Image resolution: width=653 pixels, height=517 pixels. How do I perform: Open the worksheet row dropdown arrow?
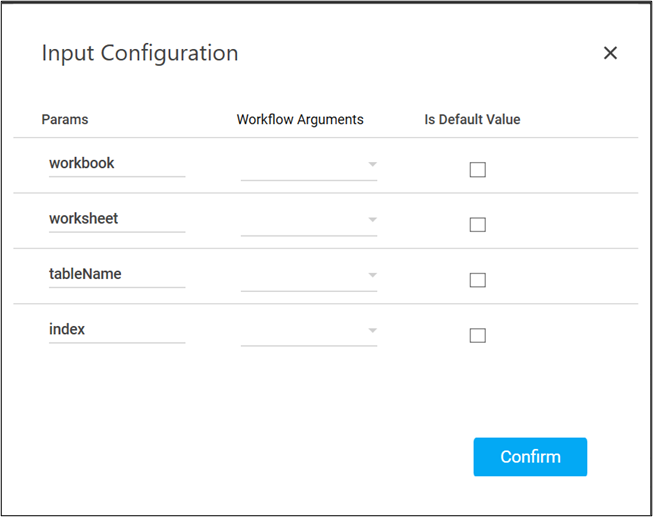(372, 219)
